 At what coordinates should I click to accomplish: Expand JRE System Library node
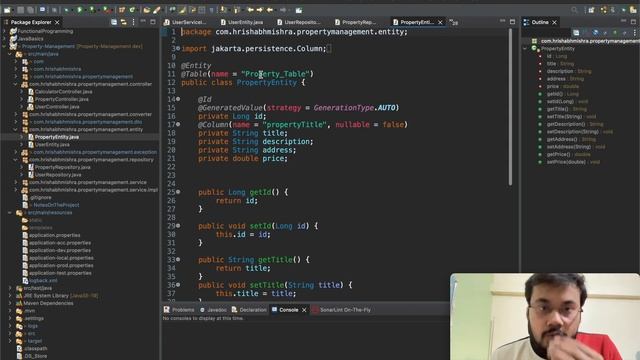[x=10, y=296]
